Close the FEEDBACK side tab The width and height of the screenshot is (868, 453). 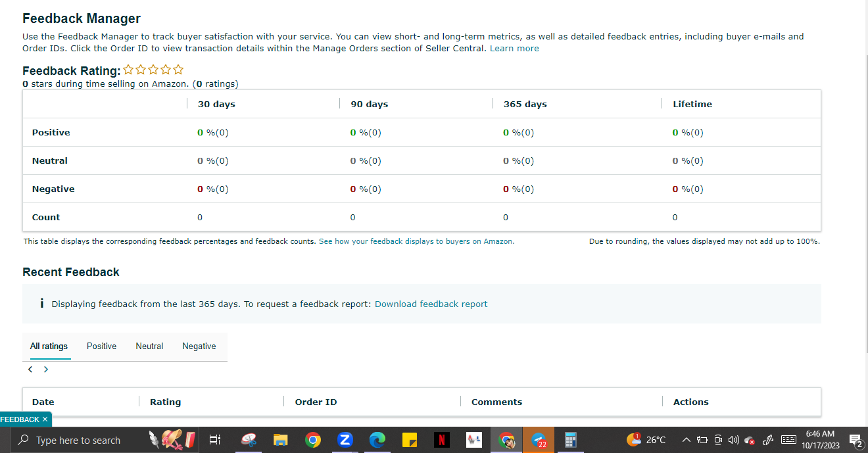[45, 419]
